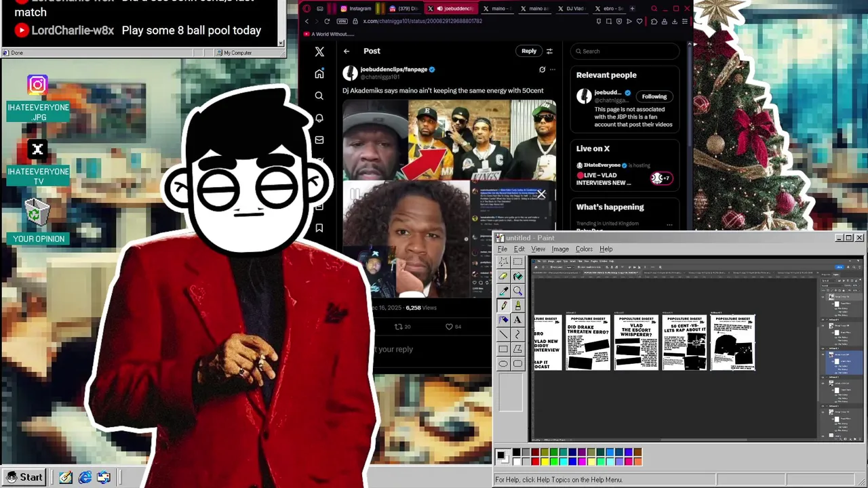Select the Text tool in Paint

click(517, 320)
